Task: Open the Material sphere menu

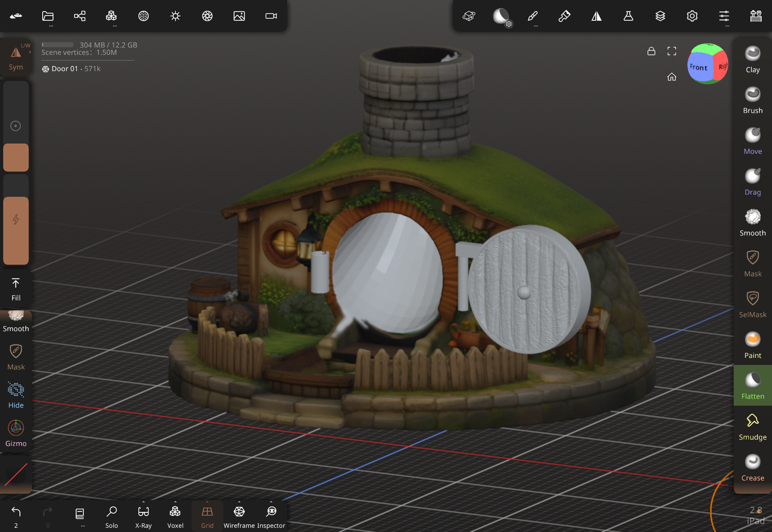Action: click(x=143, y=16)
